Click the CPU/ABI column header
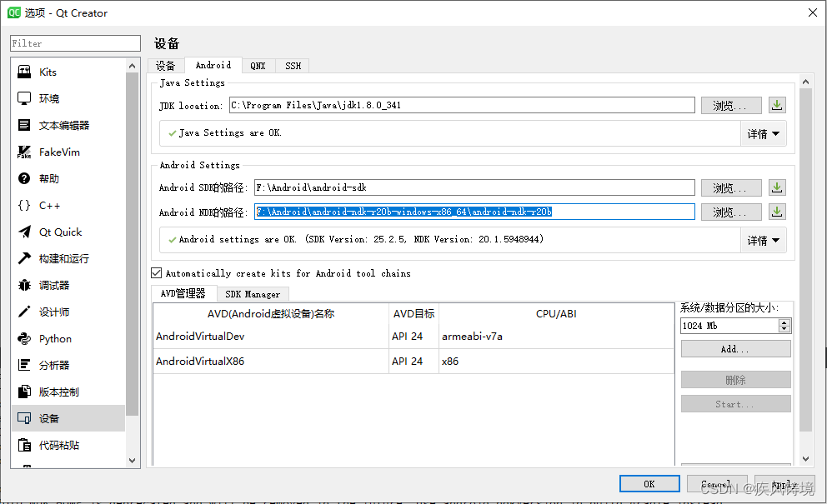The height and width of the screenshot is (504, 827). click(556, 314)
